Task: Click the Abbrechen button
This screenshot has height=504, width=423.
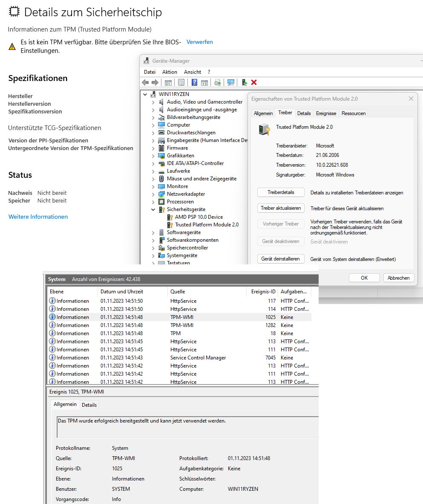Action: pos(399,278)
